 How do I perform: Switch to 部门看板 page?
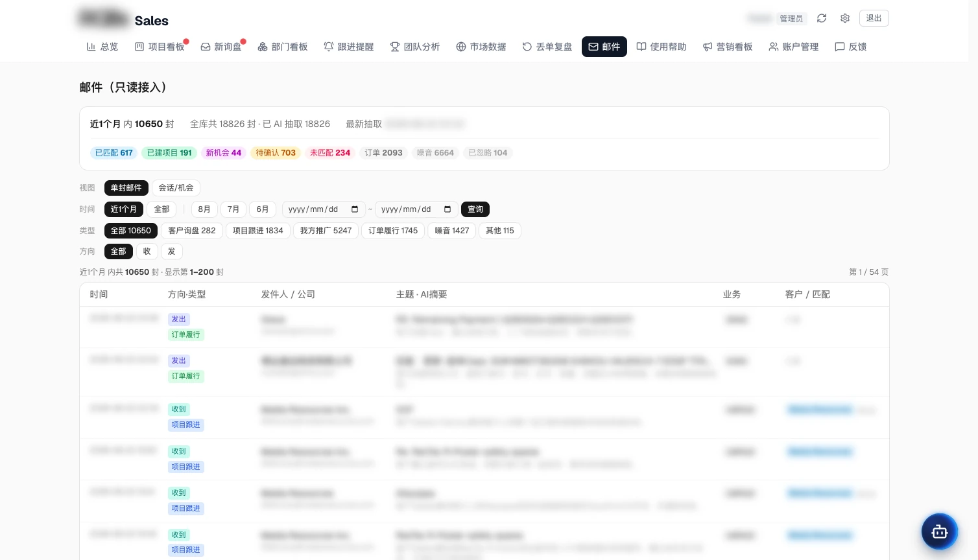point(283,47)
